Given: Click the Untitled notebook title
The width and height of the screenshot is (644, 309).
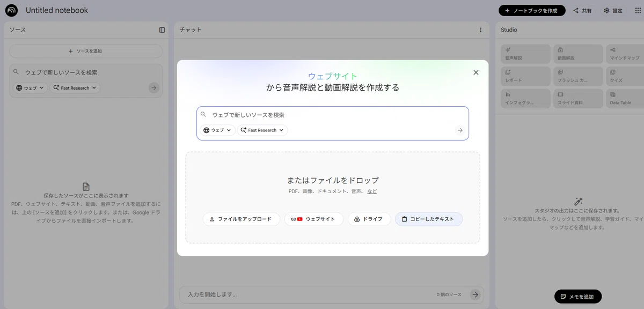Looking at the screenshot, I should pos(57,10).
